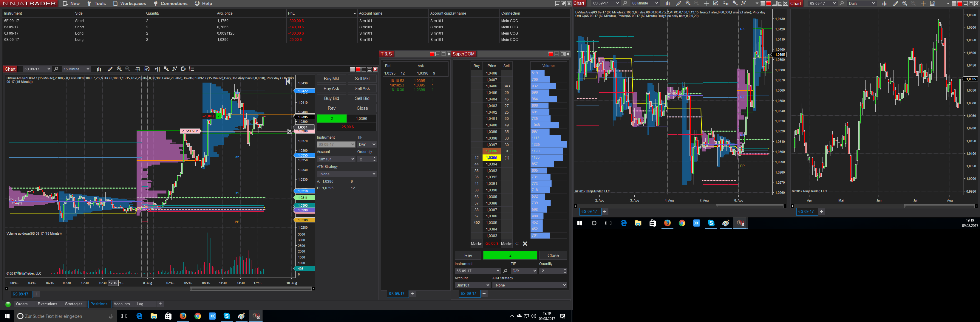Zoom in on the 60 Minute chart
The height and width of the screenshot is (322, 980).
pos(688,3)
